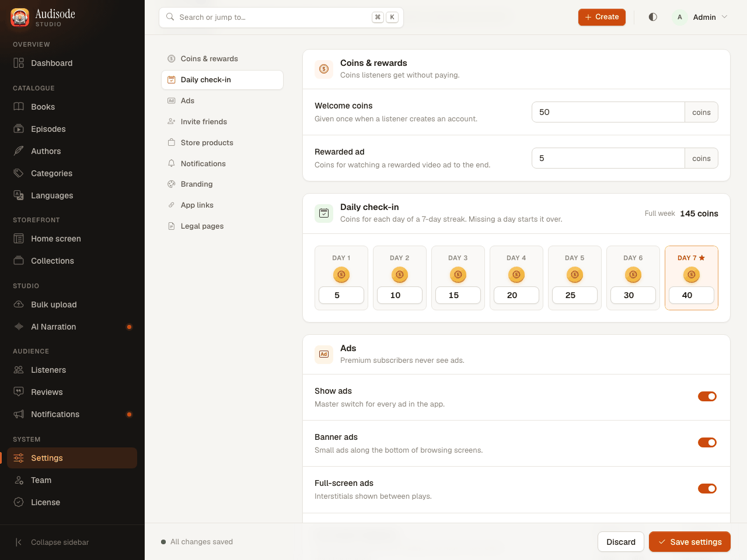Click the Audisode Studio logo icon

(x=20, y=17)
